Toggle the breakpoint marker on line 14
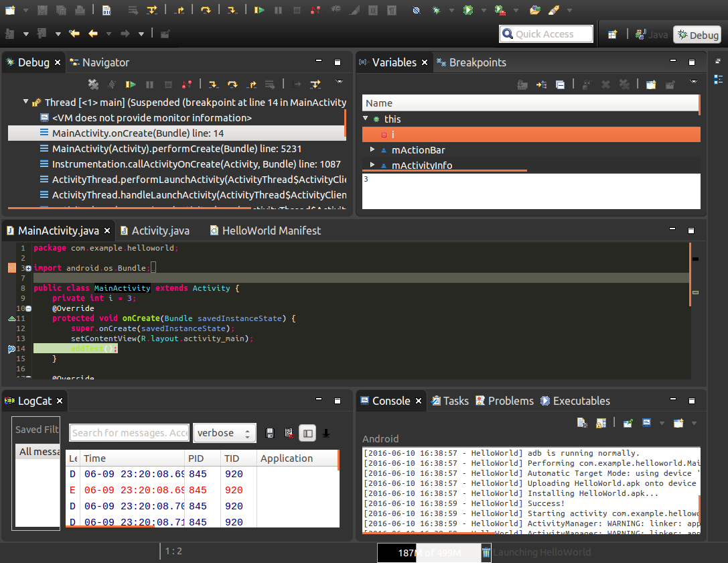 (x=11, y=349)
